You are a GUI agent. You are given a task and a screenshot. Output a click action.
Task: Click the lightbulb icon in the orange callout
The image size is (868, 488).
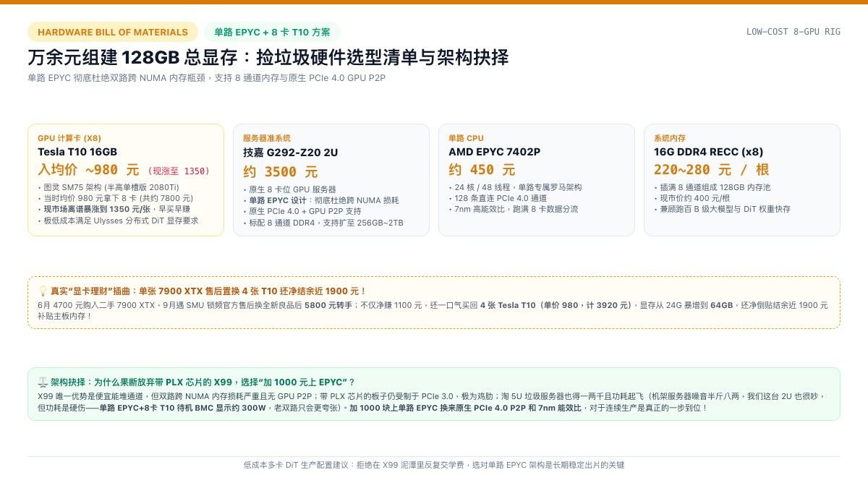click(x=42, y=291)
